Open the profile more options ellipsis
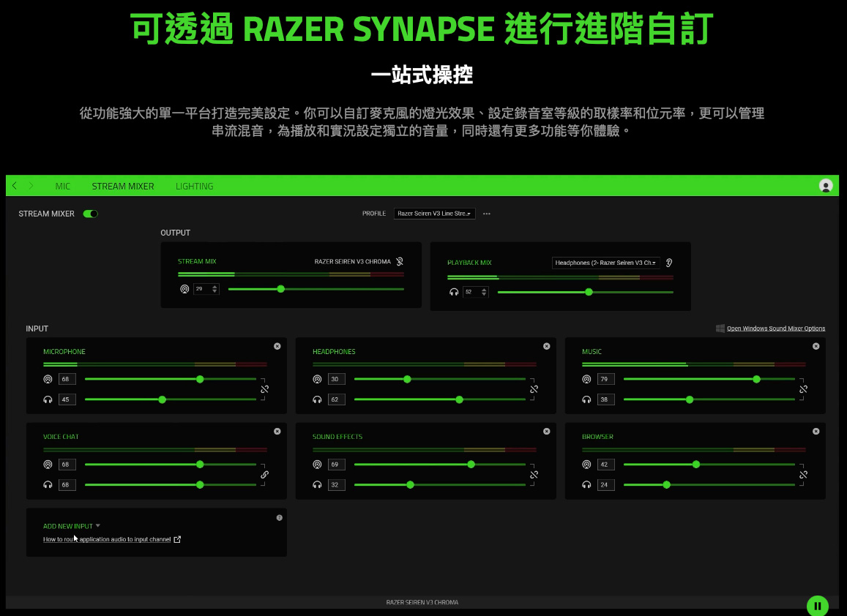847x616 pixels. click(x=487, y=214)
